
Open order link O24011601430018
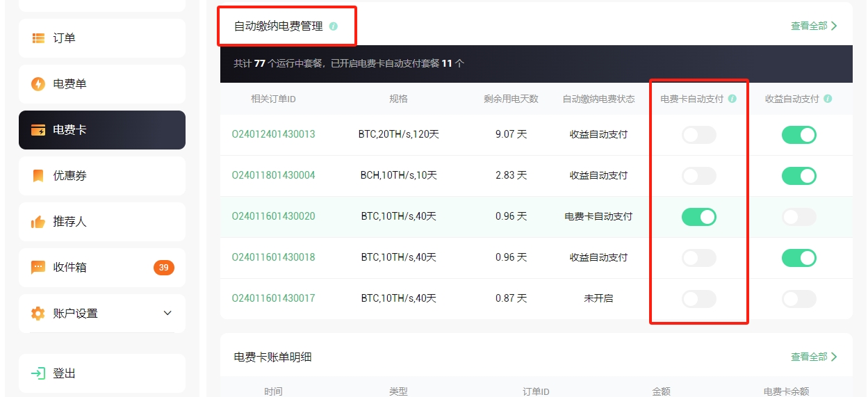(x=273, y=257)
